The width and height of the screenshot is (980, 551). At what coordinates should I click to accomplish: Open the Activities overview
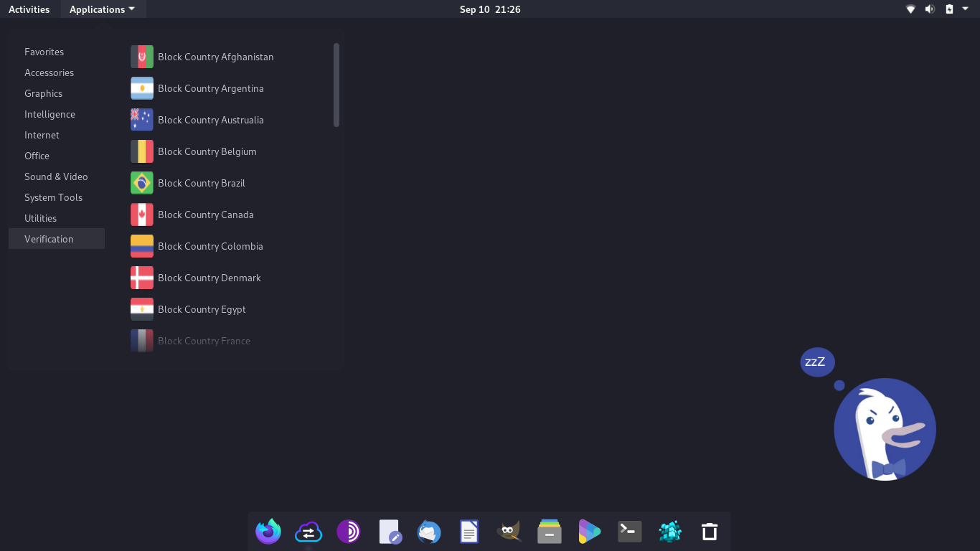coord(29,9)
